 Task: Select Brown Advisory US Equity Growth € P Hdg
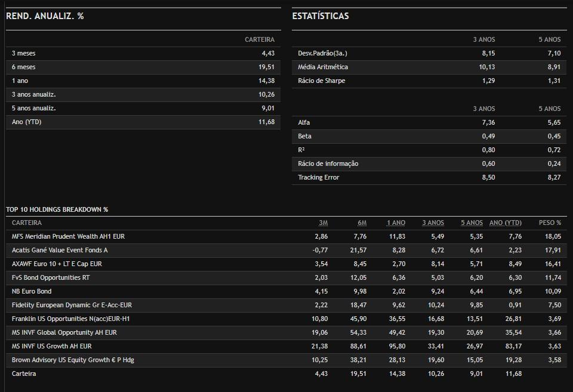74,360
